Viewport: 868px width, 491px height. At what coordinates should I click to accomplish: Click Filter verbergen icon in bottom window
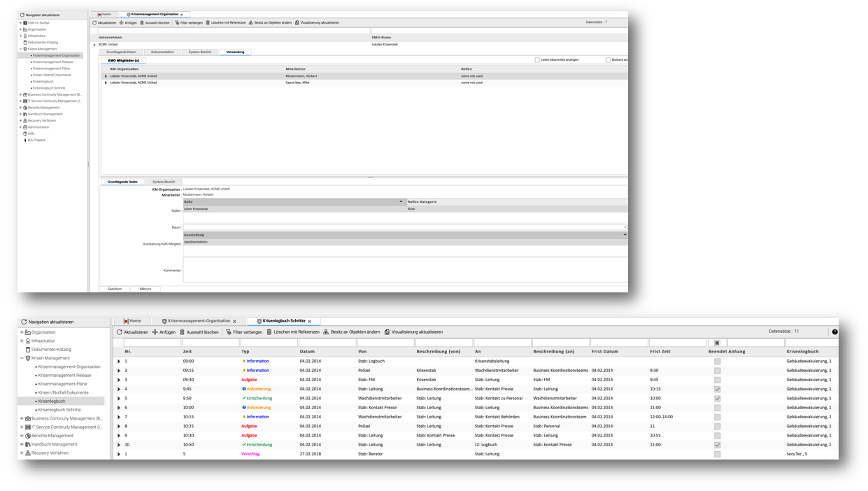tap(229, 332)
